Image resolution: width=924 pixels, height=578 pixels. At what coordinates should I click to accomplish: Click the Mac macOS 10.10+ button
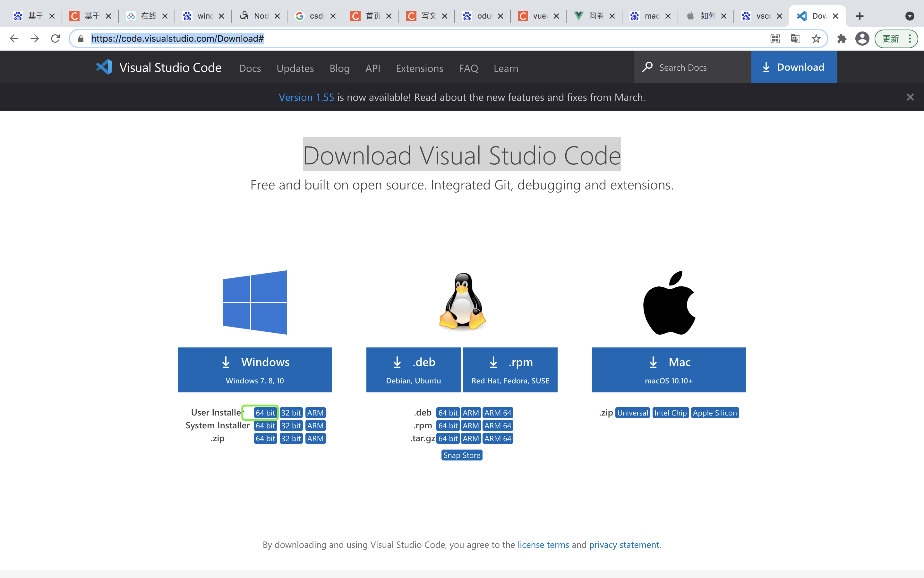669,370
